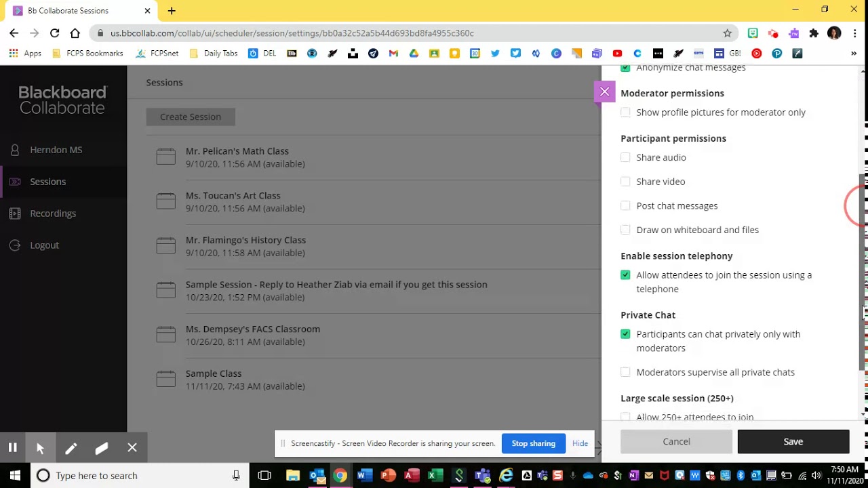The height and width of the screenshot is (488, 868).
Task: Click the calendar icon next to Sample Class
Action: point(166,379)
